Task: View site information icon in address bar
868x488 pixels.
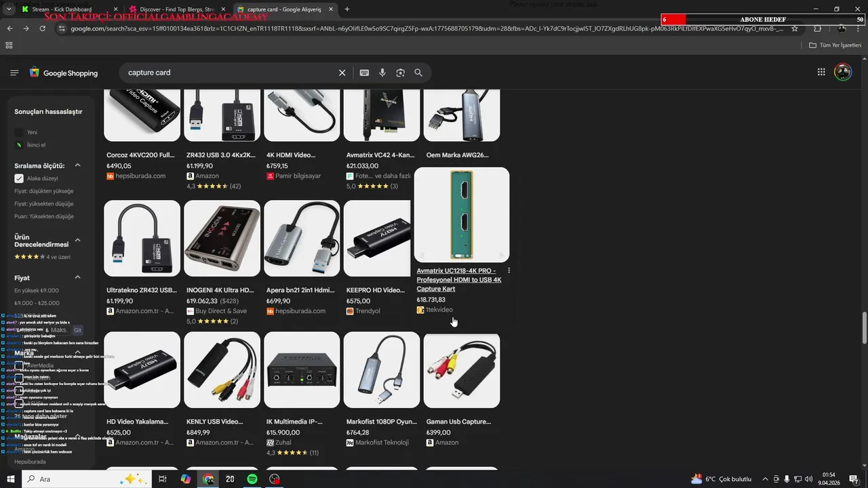Action: (62, 28)
